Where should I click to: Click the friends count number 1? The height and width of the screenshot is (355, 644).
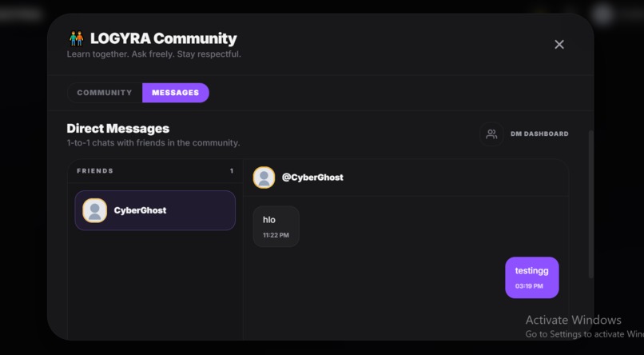pyautogui.click(x=232, y=171)
